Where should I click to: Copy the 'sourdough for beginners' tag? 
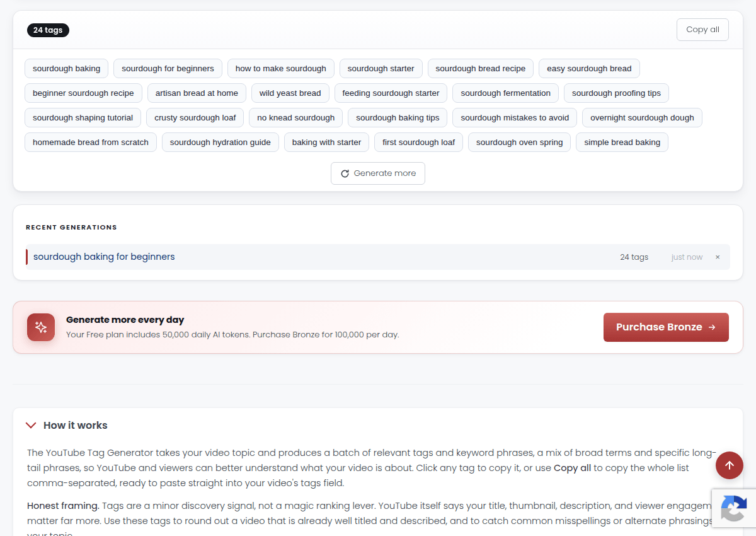click(168, 69)
